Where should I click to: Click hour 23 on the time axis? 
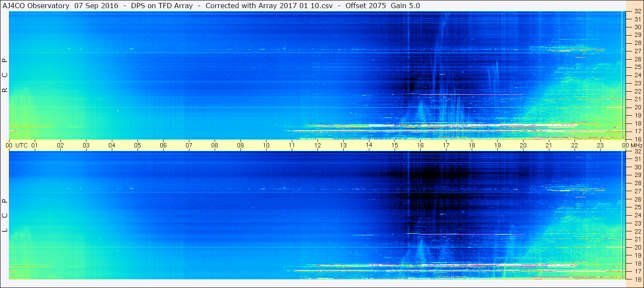[600, 145]
